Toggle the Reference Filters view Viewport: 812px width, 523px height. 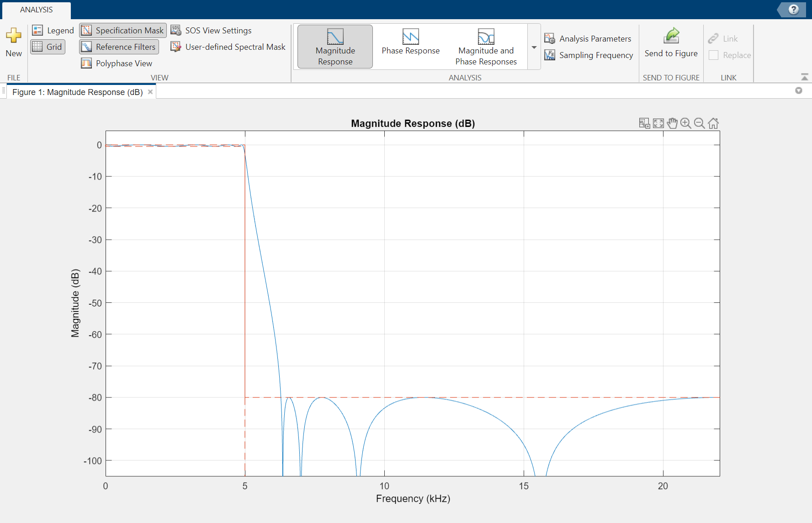click(119, 47)
